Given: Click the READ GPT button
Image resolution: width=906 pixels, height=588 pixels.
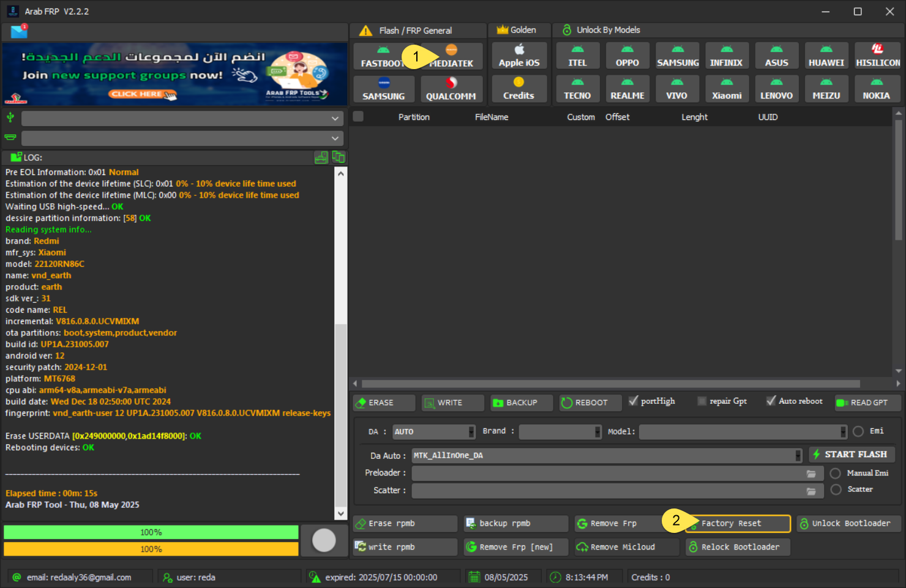Looking at the screenshot, I should 867,403.
